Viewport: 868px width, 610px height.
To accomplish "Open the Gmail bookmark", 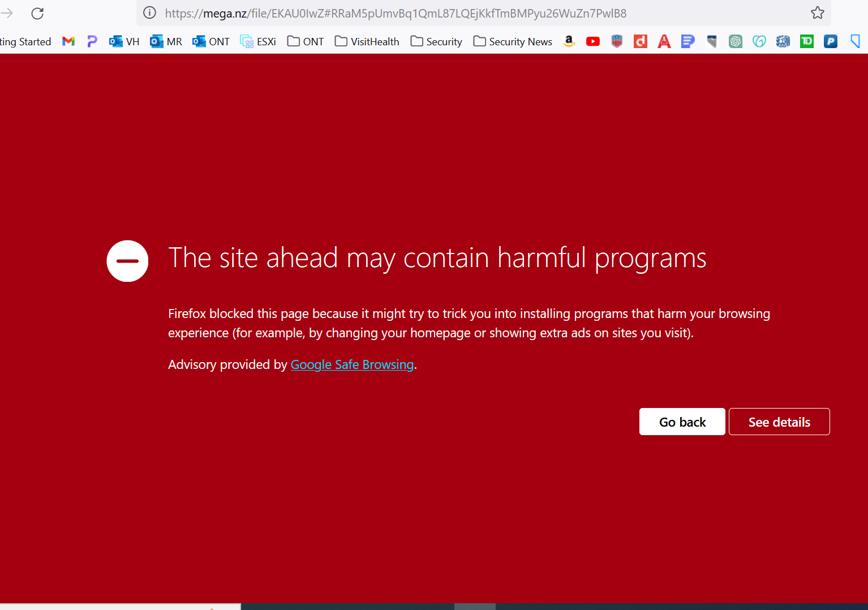I will 68,41.
